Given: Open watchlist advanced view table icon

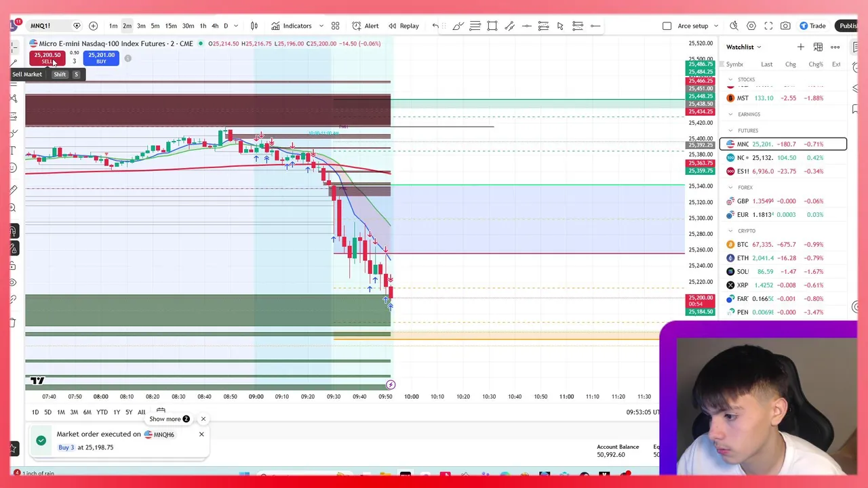Looking at the screenshot, I should tap(818, 47).
